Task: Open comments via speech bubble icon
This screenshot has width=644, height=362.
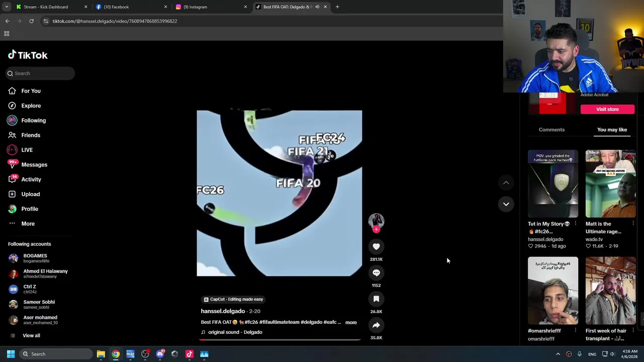Action: [376, 273]
